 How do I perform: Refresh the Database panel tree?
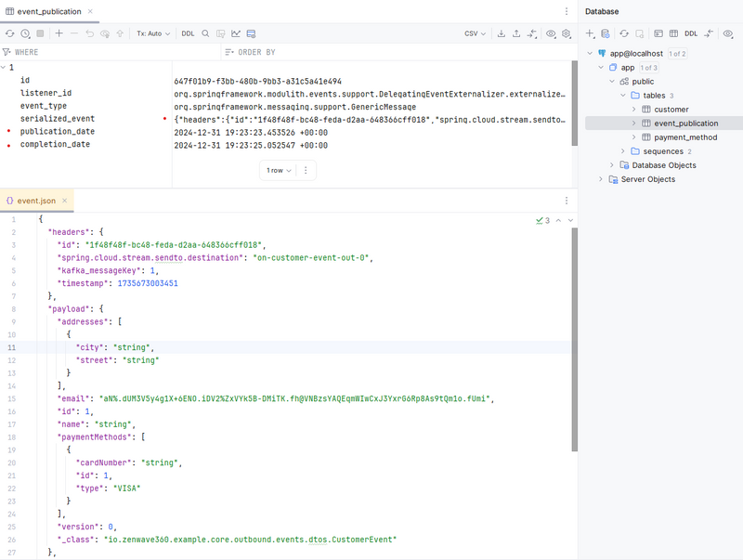tap(624, 33)
